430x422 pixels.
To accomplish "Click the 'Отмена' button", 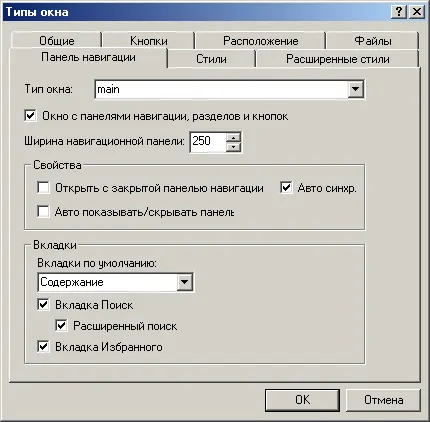I will 383,400.
